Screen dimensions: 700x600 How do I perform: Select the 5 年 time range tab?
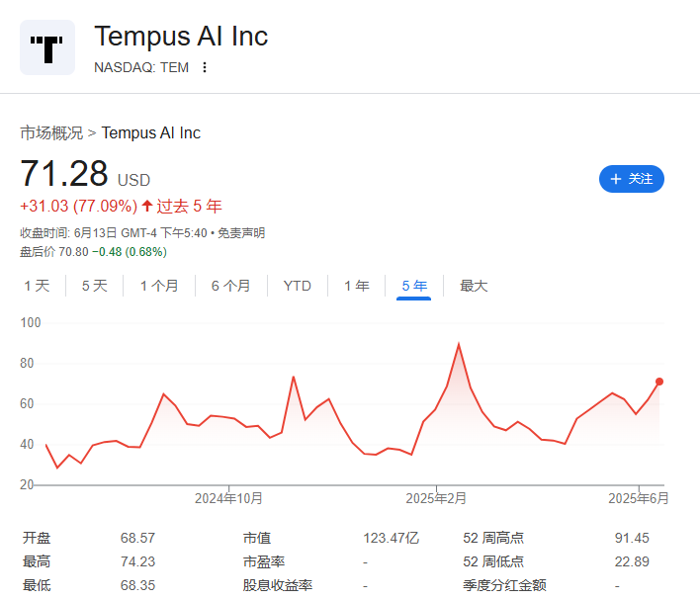click(414, 286)
